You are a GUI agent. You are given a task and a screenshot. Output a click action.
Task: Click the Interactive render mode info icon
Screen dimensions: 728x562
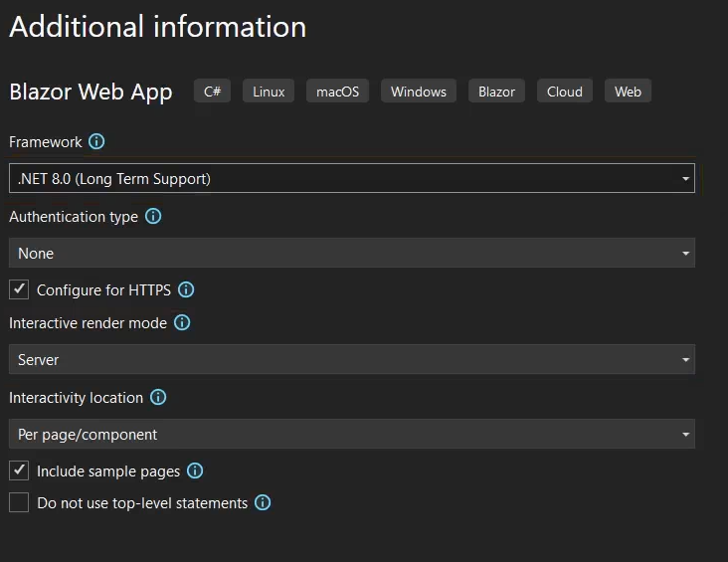pyautogui.click(x=182, y=322)
